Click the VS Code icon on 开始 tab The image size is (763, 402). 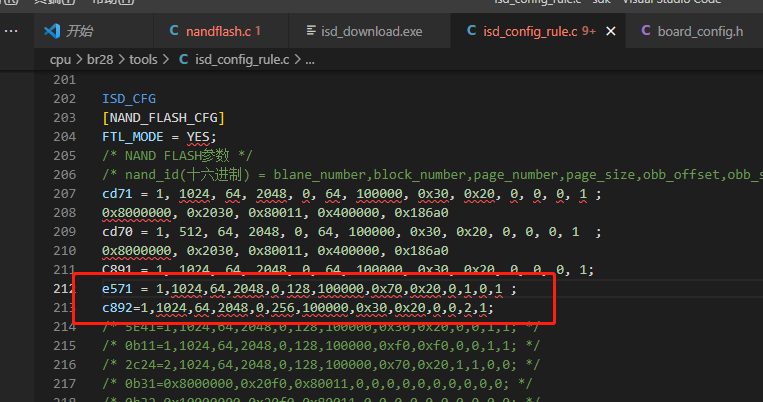tap(52, 31)
